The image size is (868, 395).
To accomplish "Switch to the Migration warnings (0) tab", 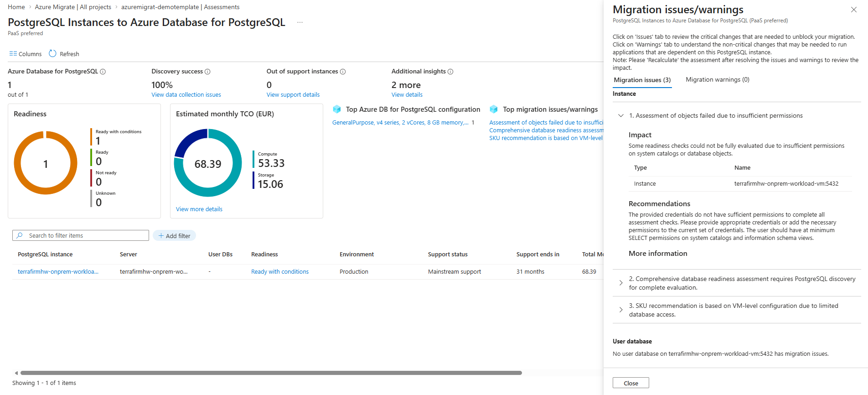I will pyautogui.click(x=718, y=80).
